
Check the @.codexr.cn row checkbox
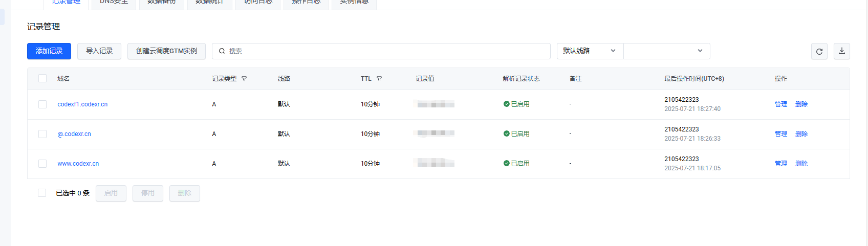pyautogui.click(x=42, y=134)
